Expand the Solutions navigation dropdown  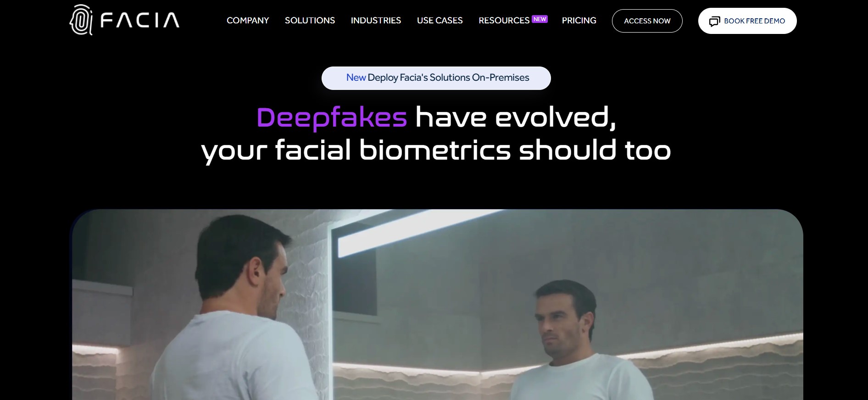(x=310, y=21)
